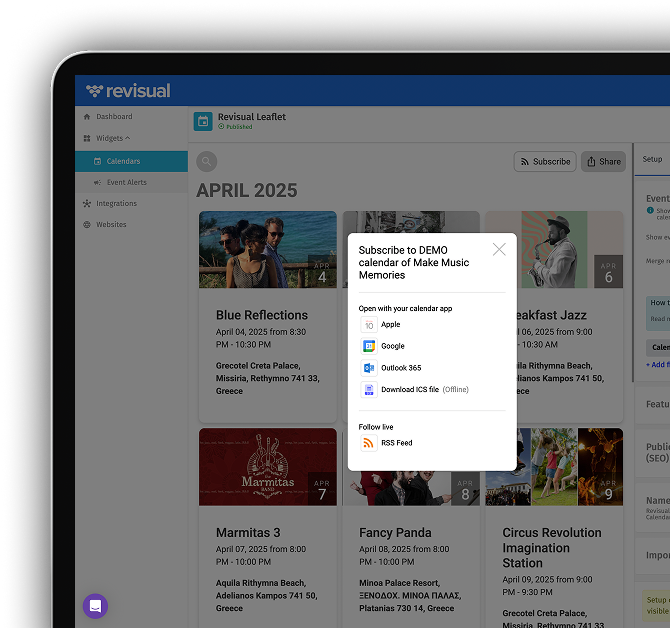
Task: Click the Dashboard home icon
Action: coord(87,117)
